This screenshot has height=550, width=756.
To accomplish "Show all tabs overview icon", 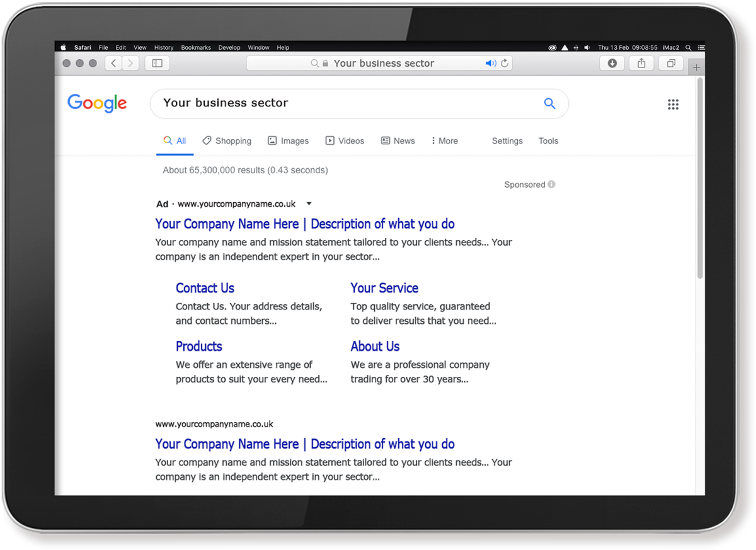I will coord(671,63).
